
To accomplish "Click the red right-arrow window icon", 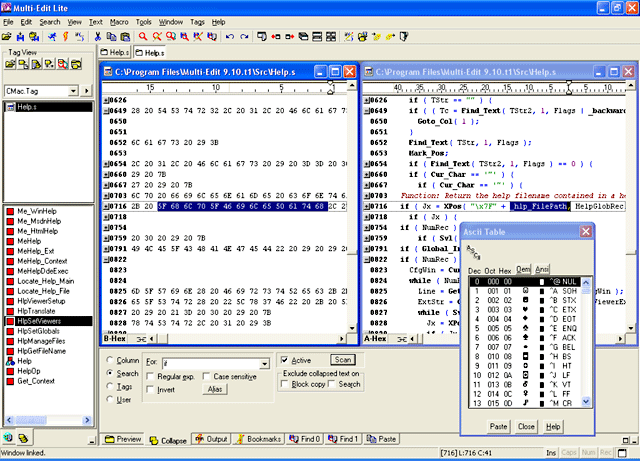I will [290, 37].
